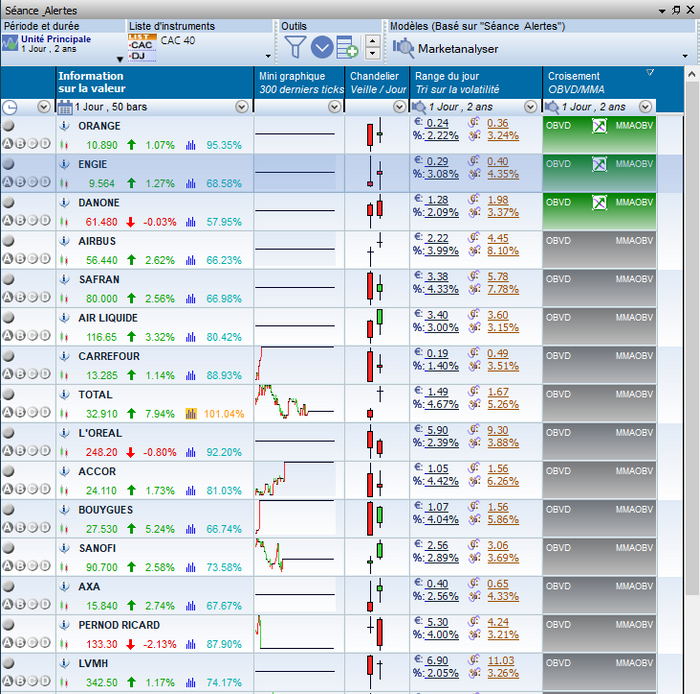Viewport: 700px width, 694px height.
Task: Open the info icon for AIRBUS
Action: pyautogui.click(x=65, y=241)
